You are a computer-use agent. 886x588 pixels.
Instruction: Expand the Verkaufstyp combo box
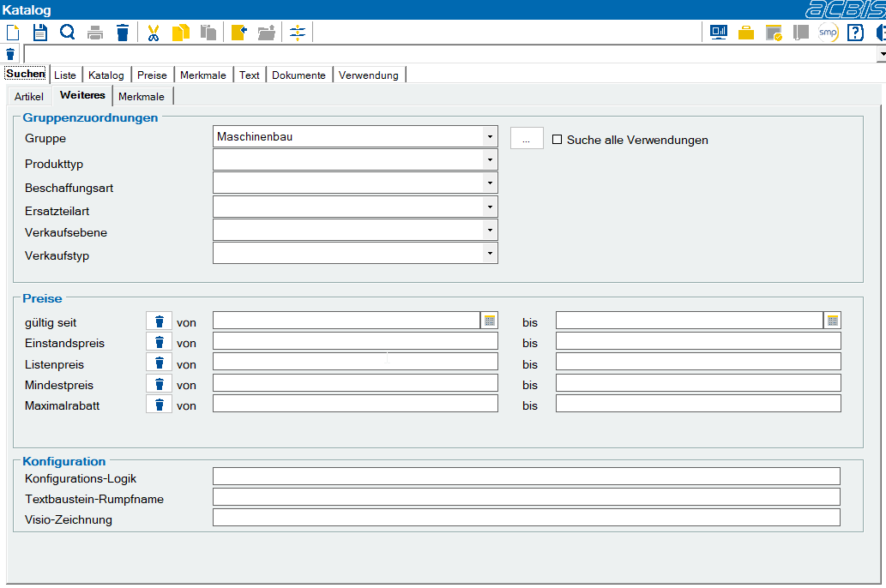pos(490,253)
